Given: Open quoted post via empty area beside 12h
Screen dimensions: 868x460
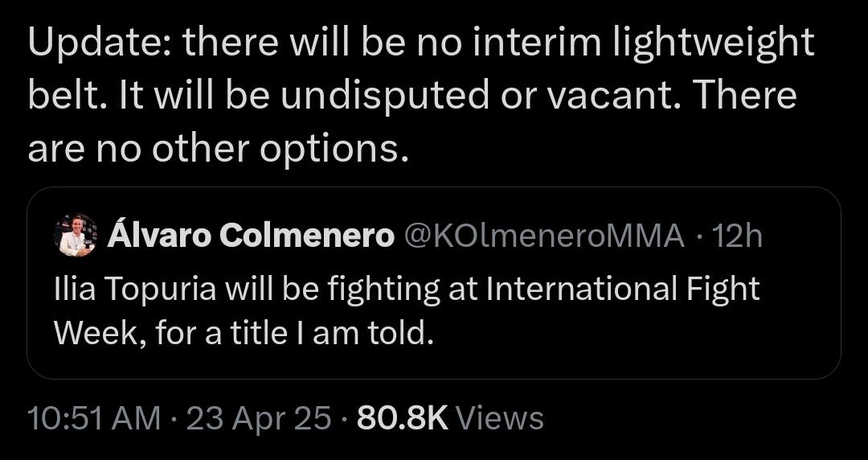Looking at the screenshot, I should coord(800,236).
